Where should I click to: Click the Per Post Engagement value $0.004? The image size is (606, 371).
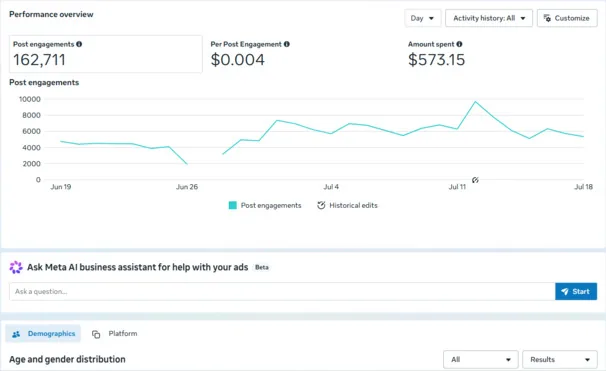(238, 60)
